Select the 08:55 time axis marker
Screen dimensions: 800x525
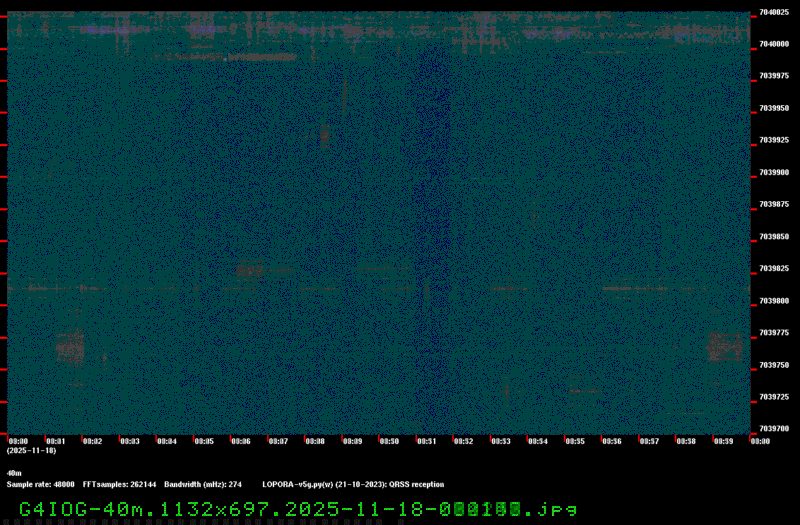click(x=574, y=441)
